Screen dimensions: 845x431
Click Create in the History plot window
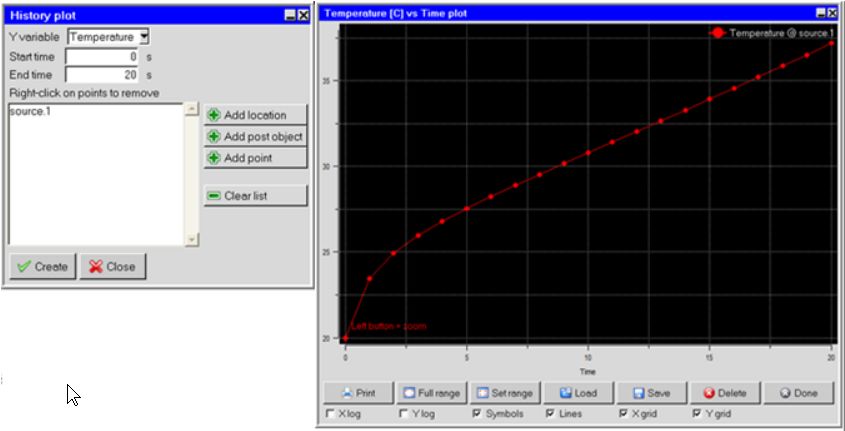pos(43,267)
